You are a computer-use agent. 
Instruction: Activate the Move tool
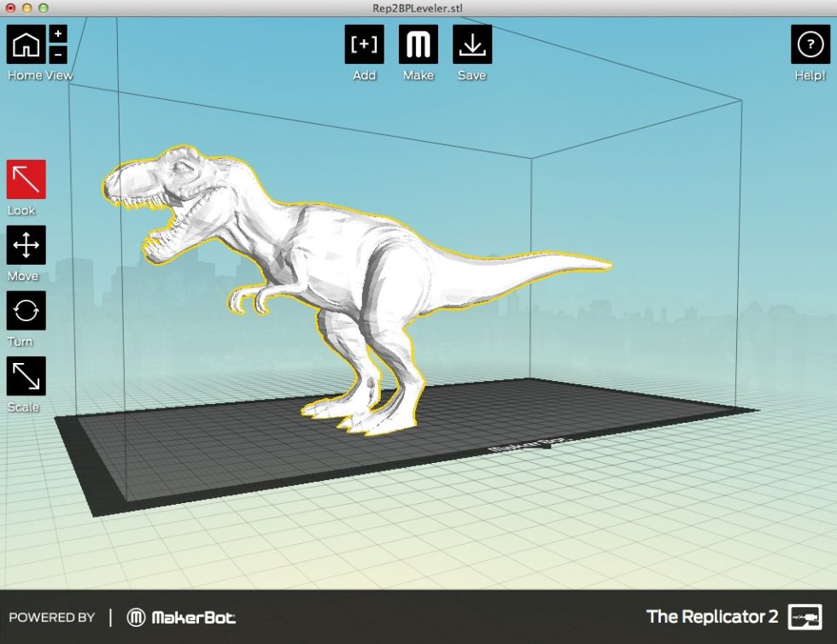pyautogui.click(x=26, y=245)
